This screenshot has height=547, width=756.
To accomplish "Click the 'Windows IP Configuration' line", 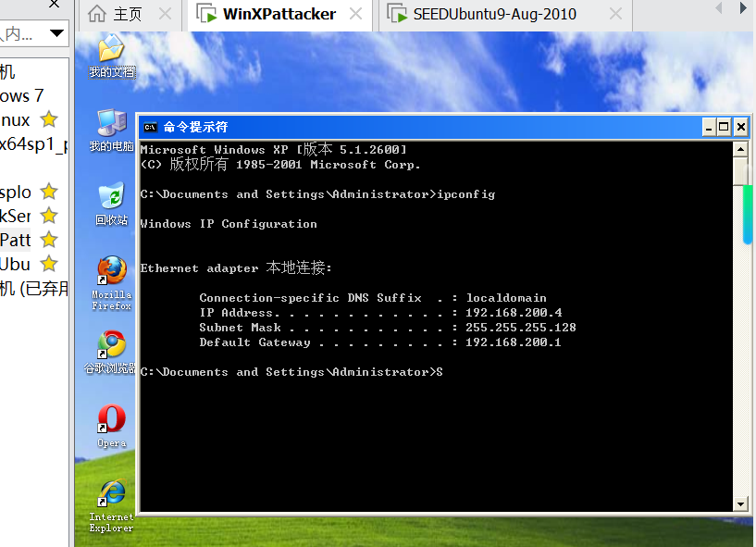I will (x=229, y=224).
